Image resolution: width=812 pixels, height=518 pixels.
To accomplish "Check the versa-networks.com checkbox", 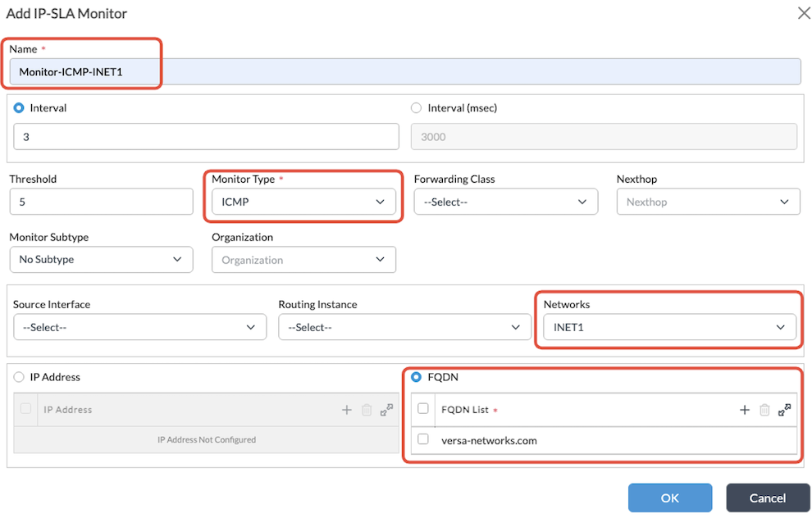I will tap(423, 439).
